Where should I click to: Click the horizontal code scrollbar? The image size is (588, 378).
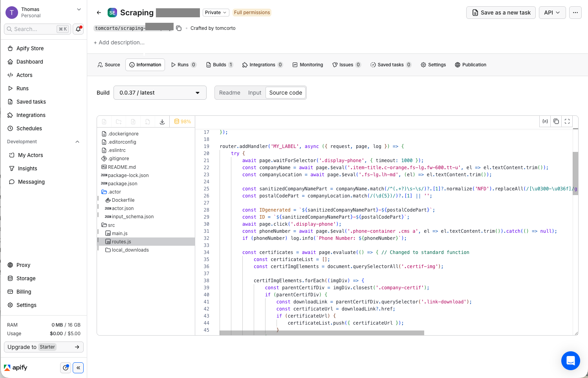coord(322,333)
